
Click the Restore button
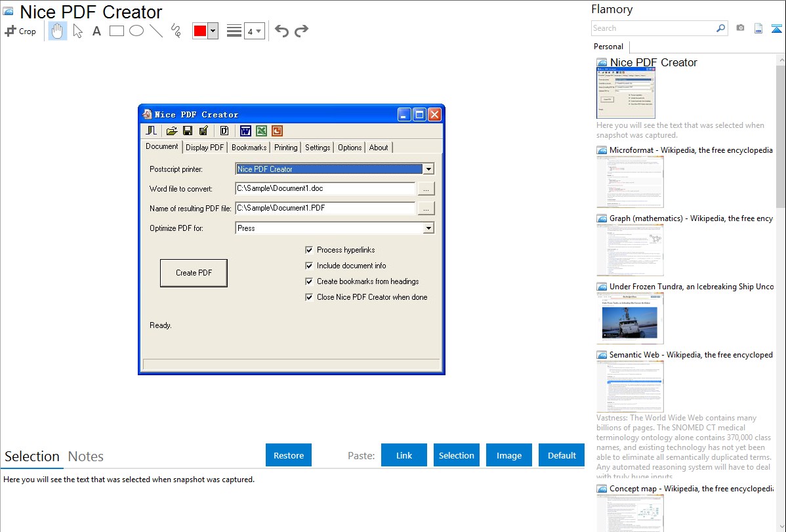[289, 455]
